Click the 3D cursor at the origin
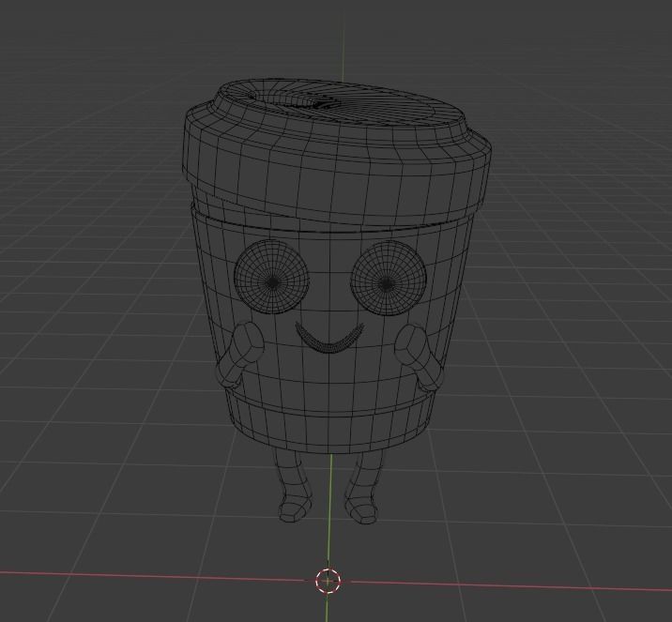Screen dimensions: 672x622 [328, 581]
